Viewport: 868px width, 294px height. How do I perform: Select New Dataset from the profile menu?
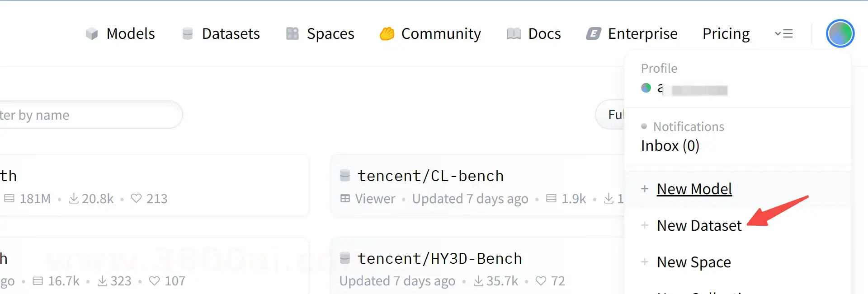[699, 225]
